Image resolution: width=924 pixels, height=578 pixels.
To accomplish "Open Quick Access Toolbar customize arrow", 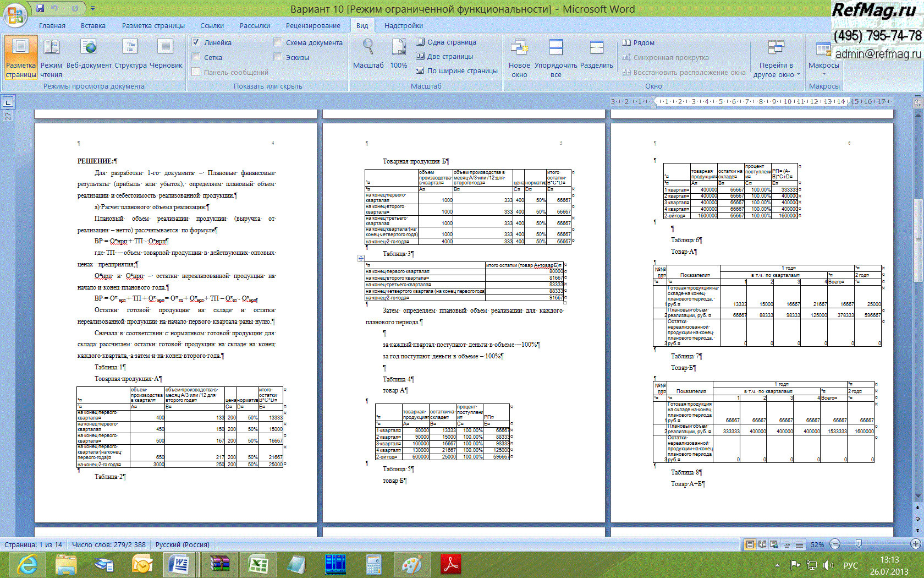I will (x=93, y=9).
